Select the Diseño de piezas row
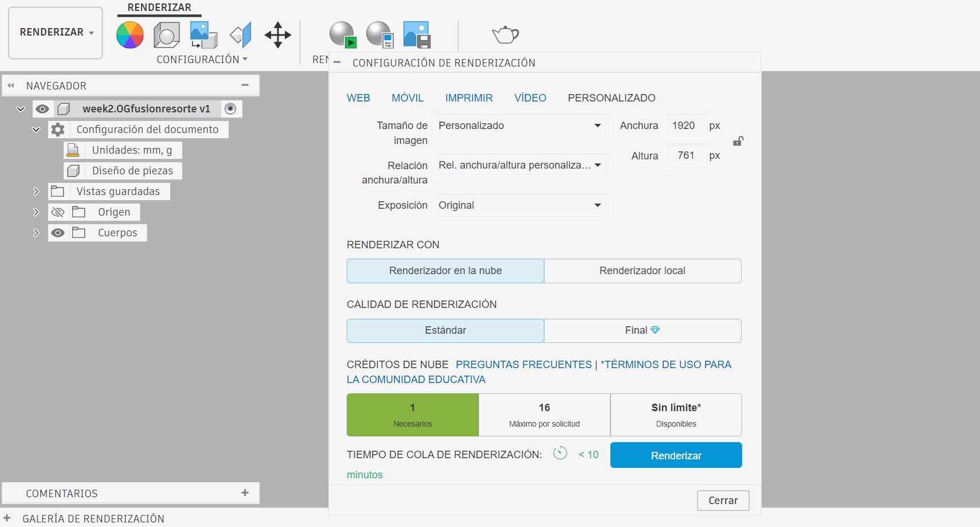The width and height of the screenshot is (980, 527). click(x=123, y=171)
